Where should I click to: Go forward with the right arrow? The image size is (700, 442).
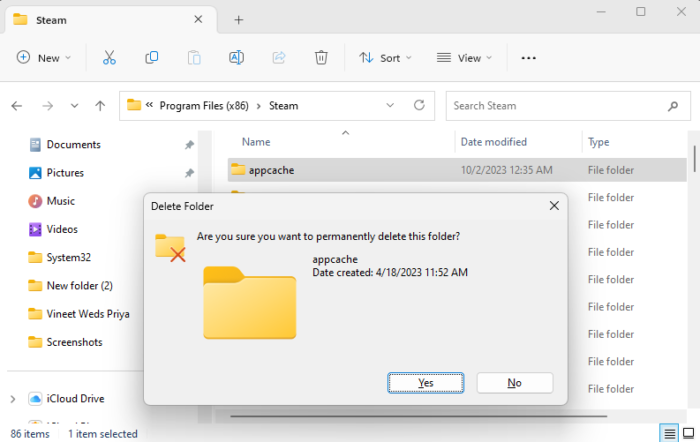coord(47,106)
